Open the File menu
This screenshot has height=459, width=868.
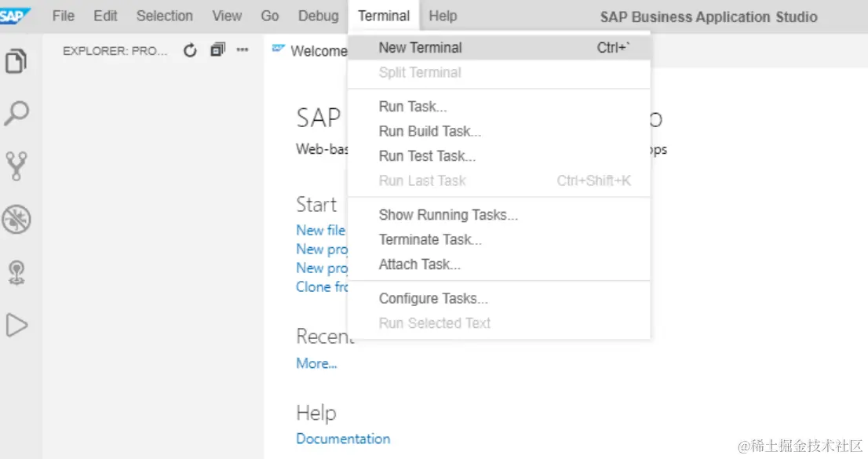[x=63, y=16]
